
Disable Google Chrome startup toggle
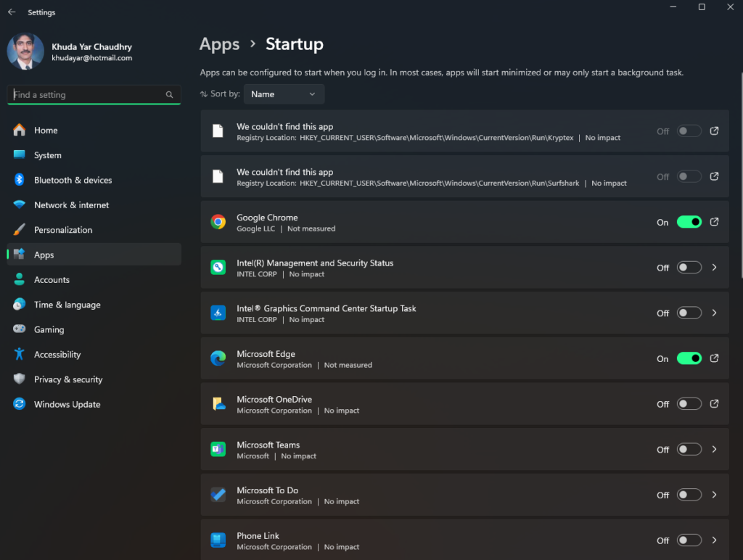(689, 222)
